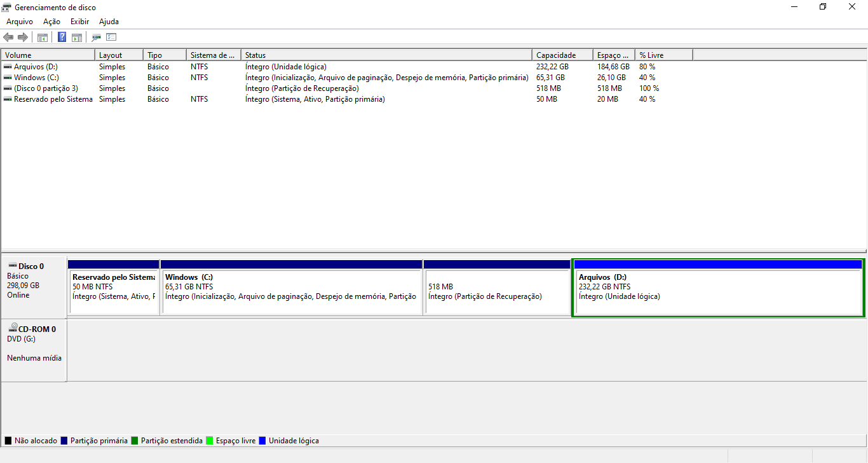Click the Forward arrow in the toolbar
Viewport: 868px width, 463px height.
(23, 38)
